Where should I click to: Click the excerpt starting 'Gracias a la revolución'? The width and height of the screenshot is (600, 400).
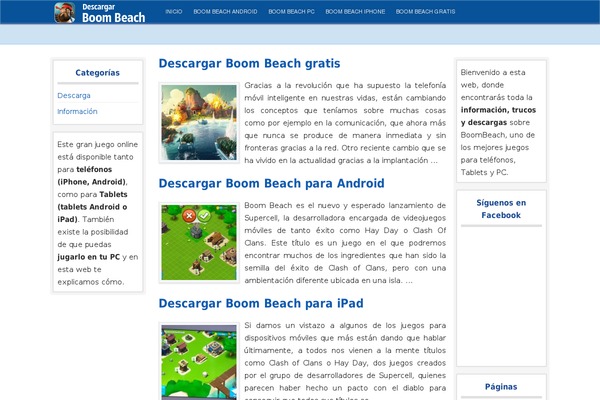coord(345,123)
